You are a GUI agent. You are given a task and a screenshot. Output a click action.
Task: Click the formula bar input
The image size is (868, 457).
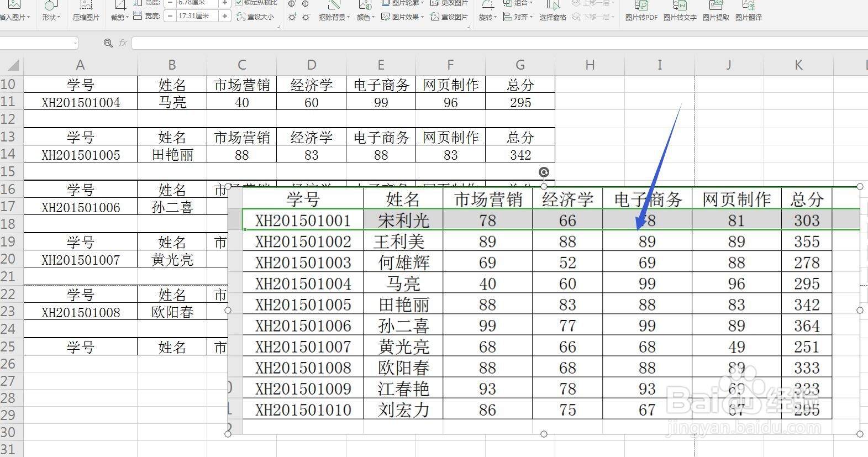[x=499, y=43]
